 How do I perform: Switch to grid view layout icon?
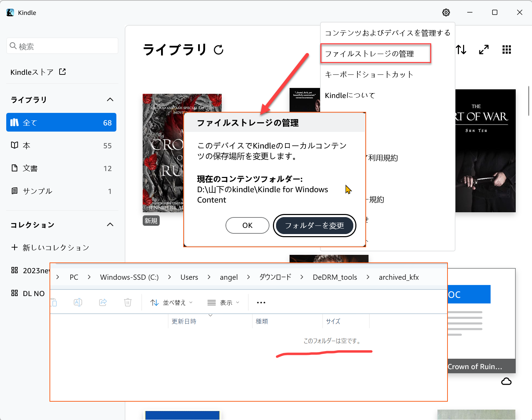(507, 50)
